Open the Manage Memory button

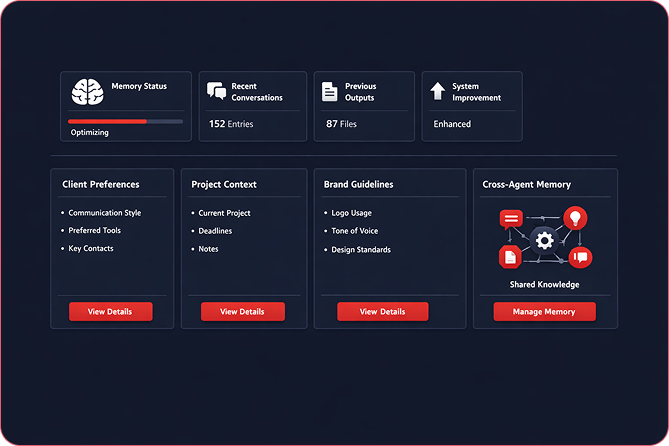(x=544, y=312)
